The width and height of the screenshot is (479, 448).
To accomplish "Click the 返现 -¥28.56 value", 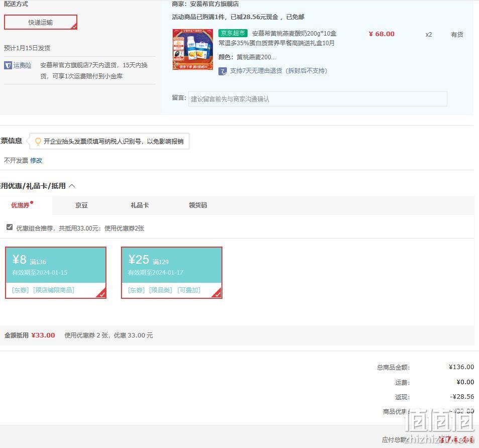I will point(462,396).
